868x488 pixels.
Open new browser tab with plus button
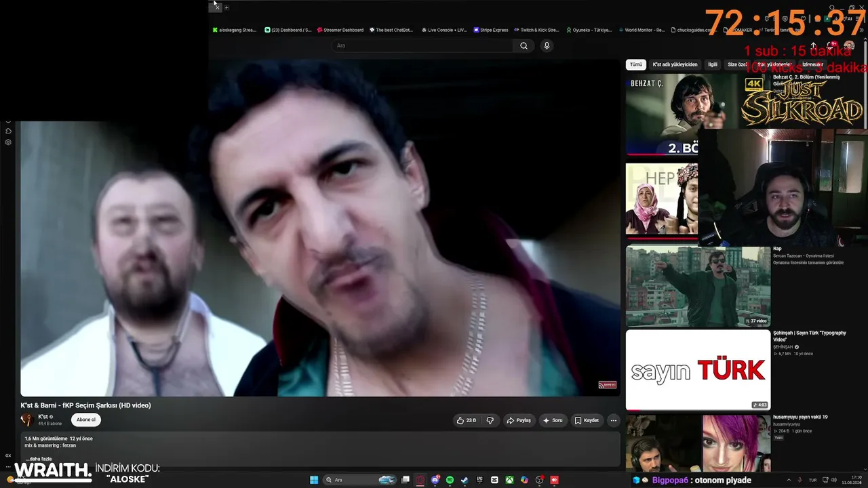tap(226, 7)
